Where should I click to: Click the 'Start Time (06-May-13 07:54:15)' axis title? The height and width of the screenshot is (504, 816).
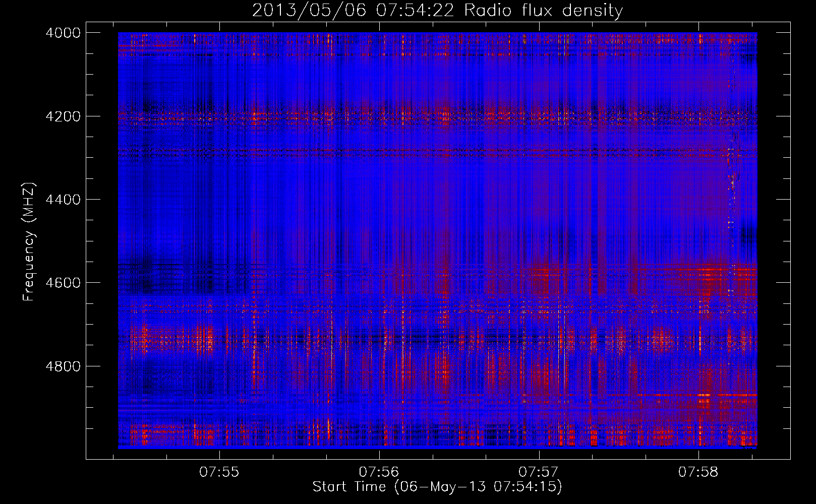437,487
